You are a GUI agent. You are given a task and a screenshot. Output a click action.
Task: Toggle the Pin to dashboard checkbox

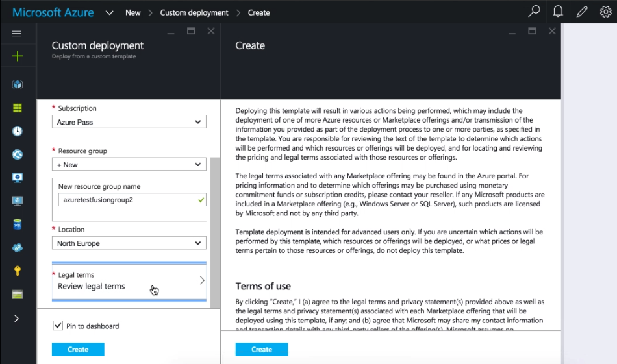click(58, 326)
